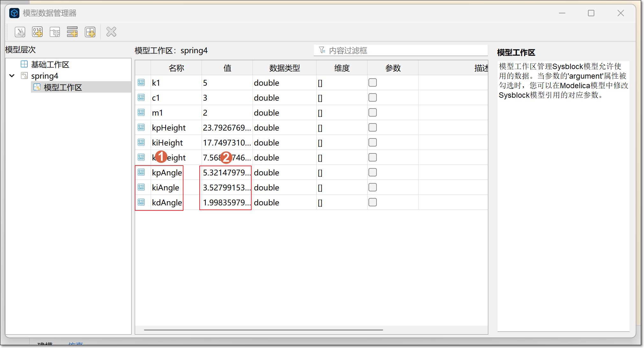Tick the parameter checkbox for c1
This screenshot has height=348, width=644.
pos(373,98)
